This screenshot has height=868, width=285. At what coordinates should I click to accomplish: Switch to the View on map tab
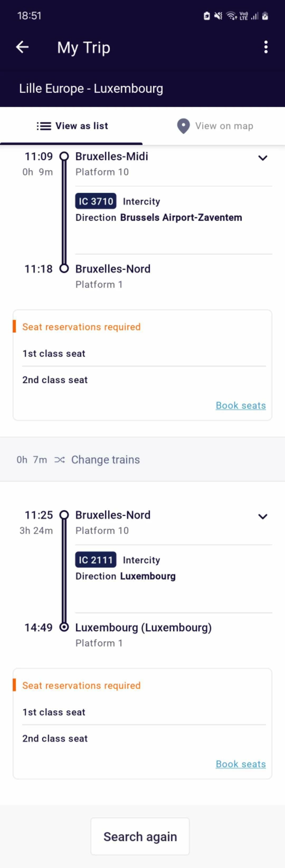tap(215, 126)
